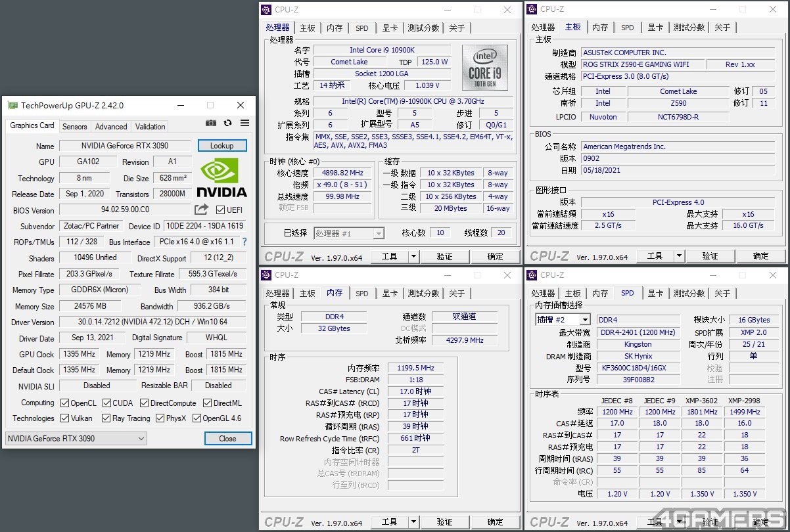Click 验证 in the CPU-Z processor window
Image resolution: width=790 pixels, height=532 pixels.
click(x=445, y=257)
